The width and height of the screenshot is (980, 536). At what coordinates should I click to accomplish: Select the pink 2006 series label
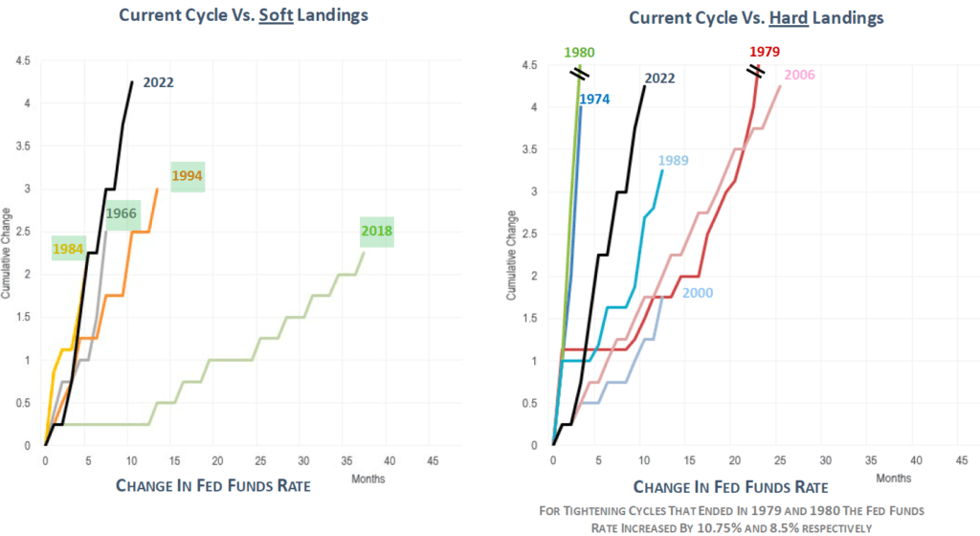pos(799,76)
